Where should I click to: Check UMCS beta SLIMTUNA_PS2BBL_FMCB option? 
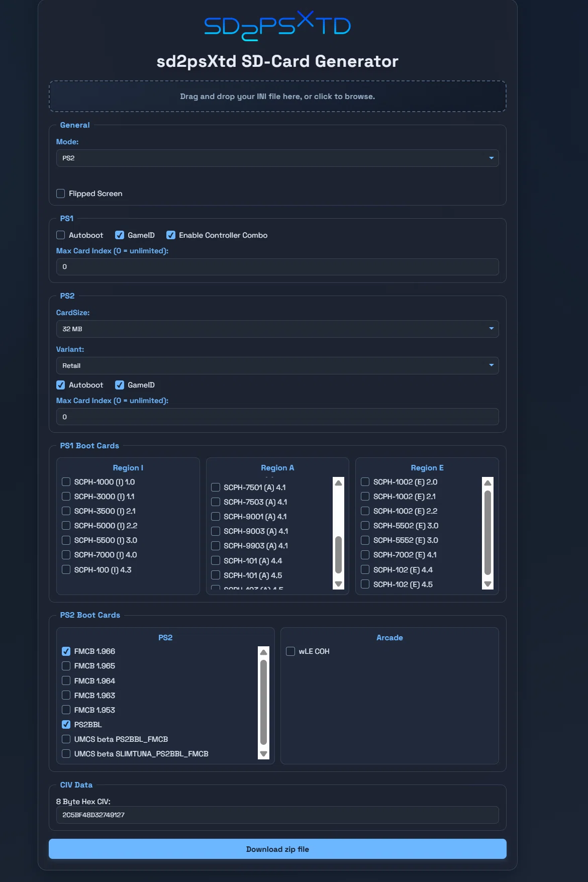coord(66,754)
